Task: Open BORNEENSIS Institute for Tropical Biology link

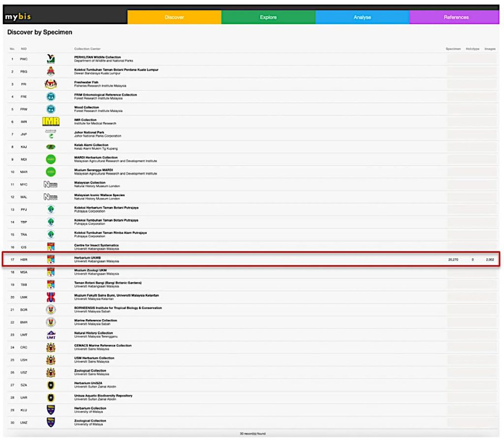Action: [x=118, y=308]
